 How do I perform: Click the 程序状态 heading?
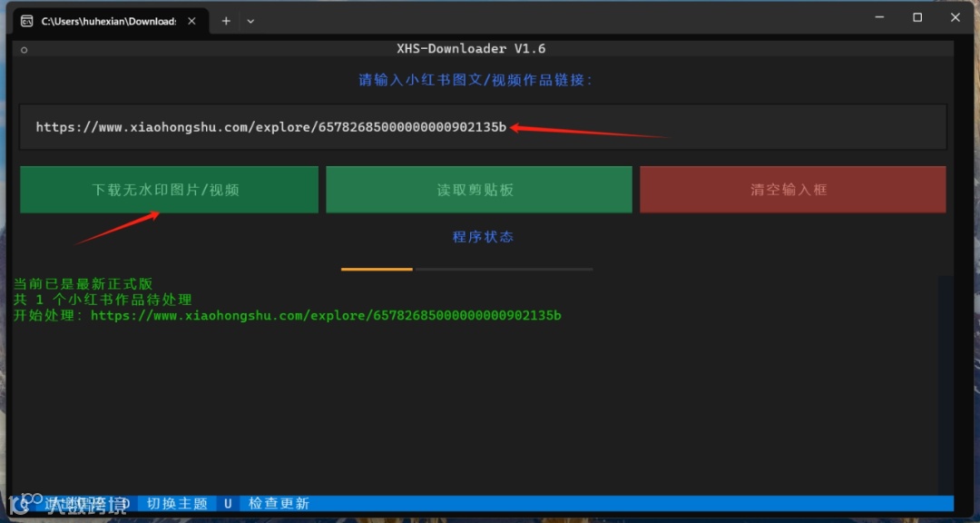tap(483, 237)
